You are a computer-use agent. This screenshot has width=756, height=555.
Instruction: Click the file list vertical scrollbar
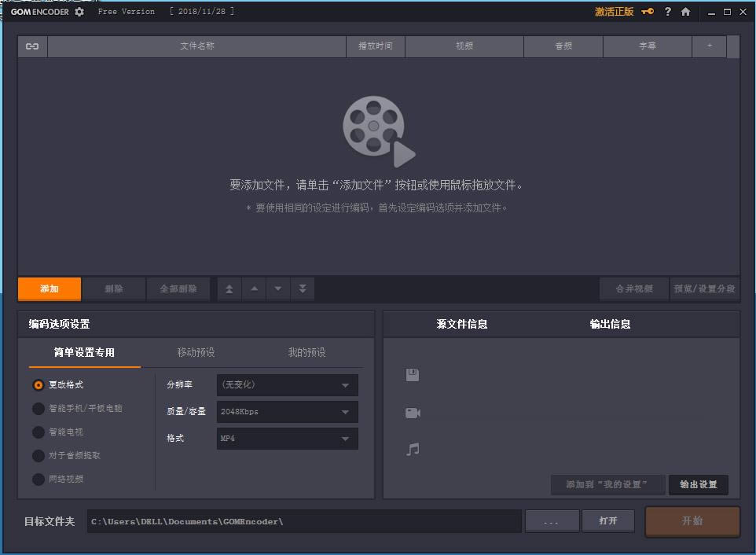[x=733, y=46]
